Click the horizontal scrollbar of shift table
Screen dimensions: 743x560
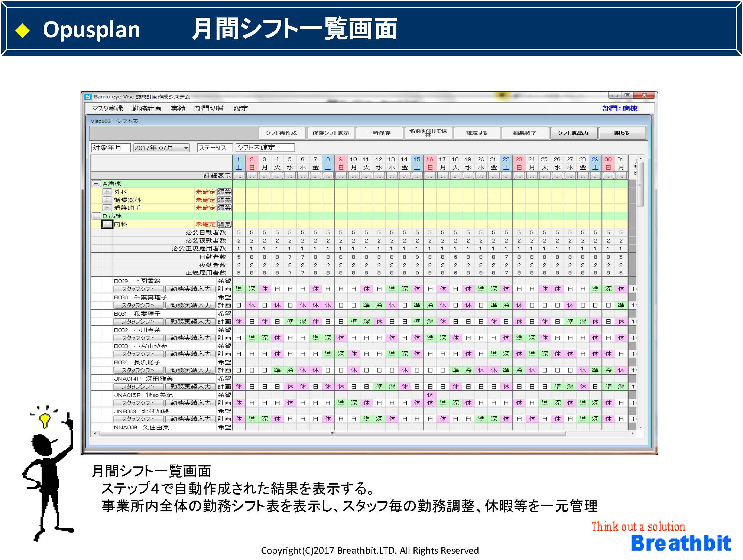[x=332, y=433]
